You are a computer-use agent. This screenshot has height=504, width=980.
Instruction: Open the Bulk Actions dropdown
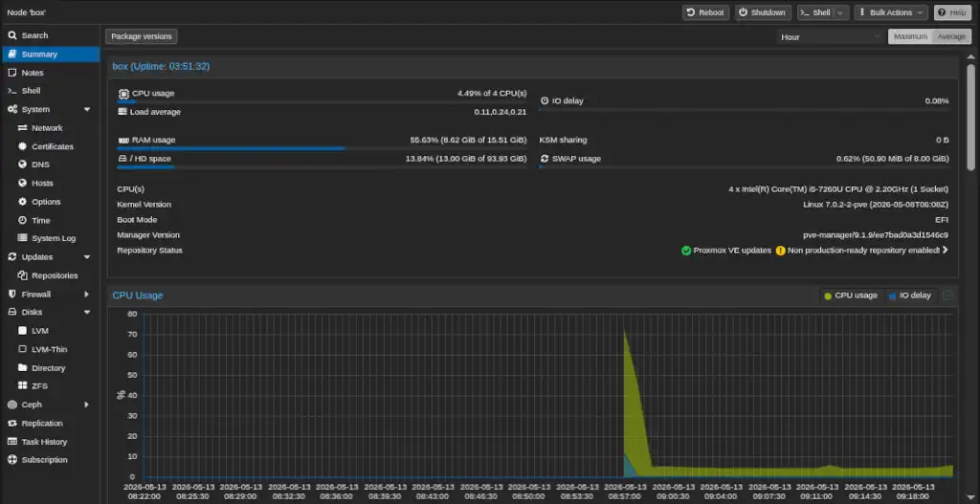pos(891,12)
